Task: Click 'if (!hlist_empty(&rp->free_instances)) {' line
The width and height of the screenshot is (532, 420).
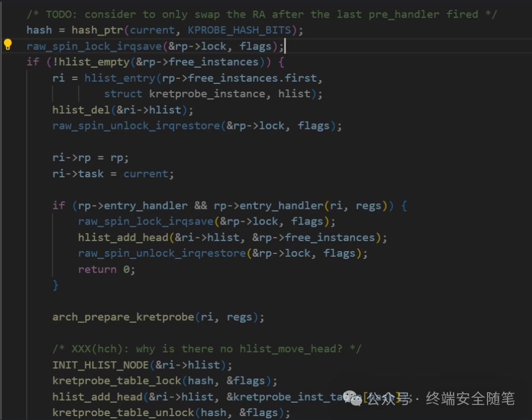Action: pyautogui.click(x=156, y=62)
